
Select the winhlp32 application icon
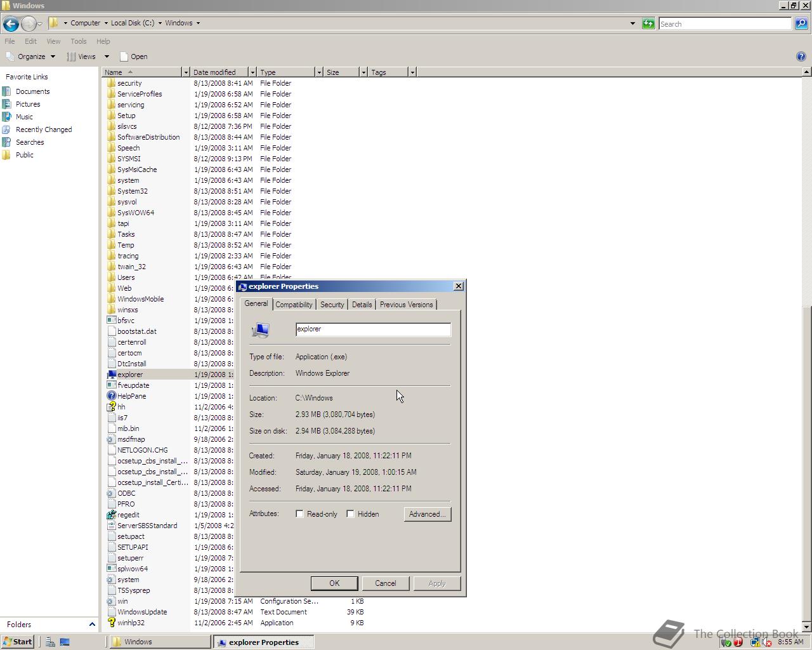pyautogui.click(x=112, y=623)
